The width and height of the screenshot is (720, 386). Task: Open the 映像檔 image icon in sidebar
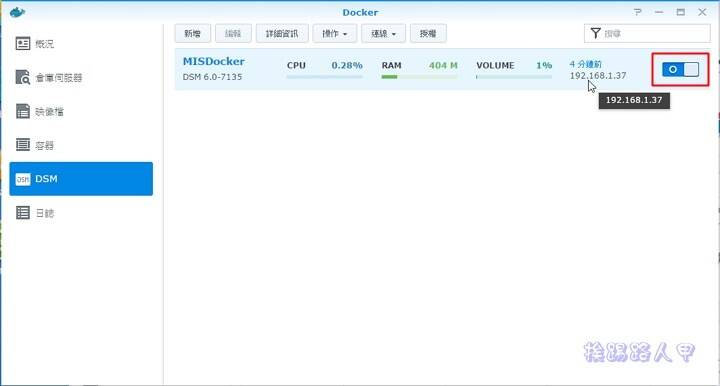click(23, 111)
